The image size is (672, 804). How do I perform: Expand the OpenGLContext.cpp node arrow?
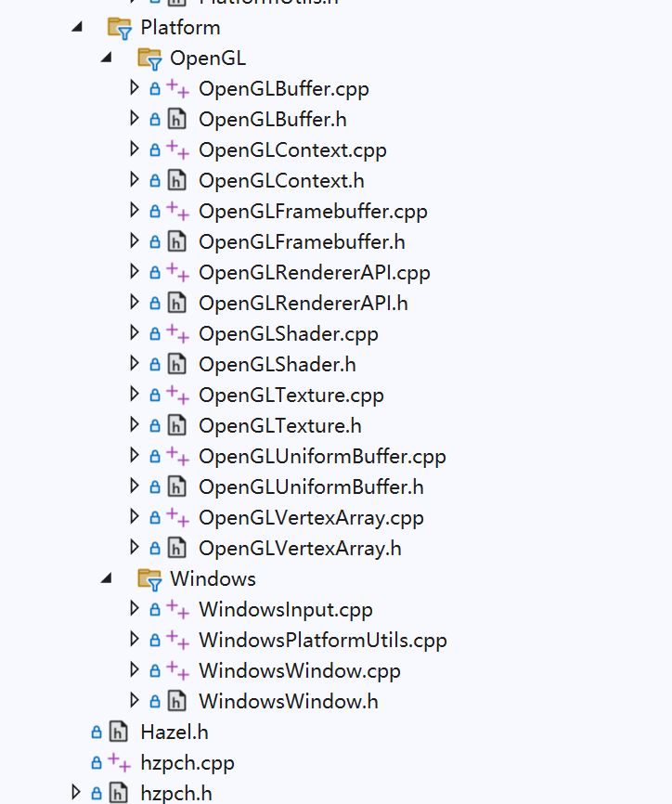[135, 149]
